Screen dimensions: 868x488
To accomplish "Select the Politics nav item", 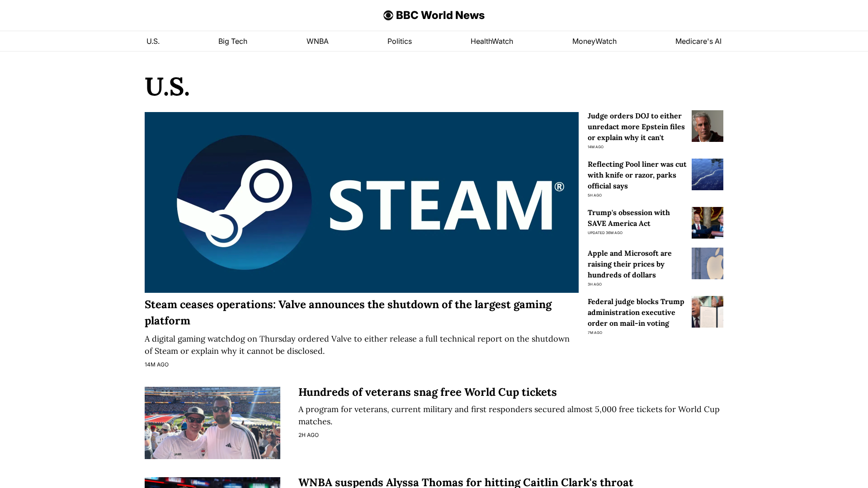I will [400, 41].
